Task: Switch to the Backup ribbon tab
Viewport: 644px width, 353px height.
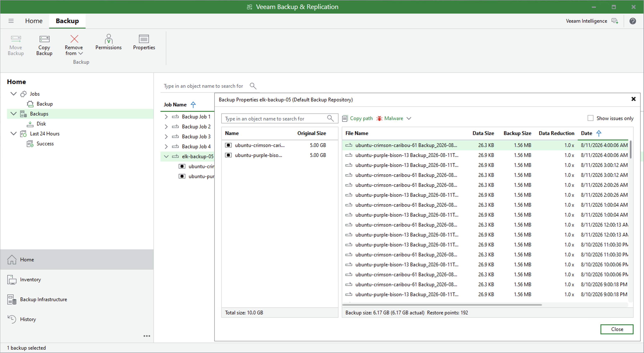Action: tap(67, 21)
